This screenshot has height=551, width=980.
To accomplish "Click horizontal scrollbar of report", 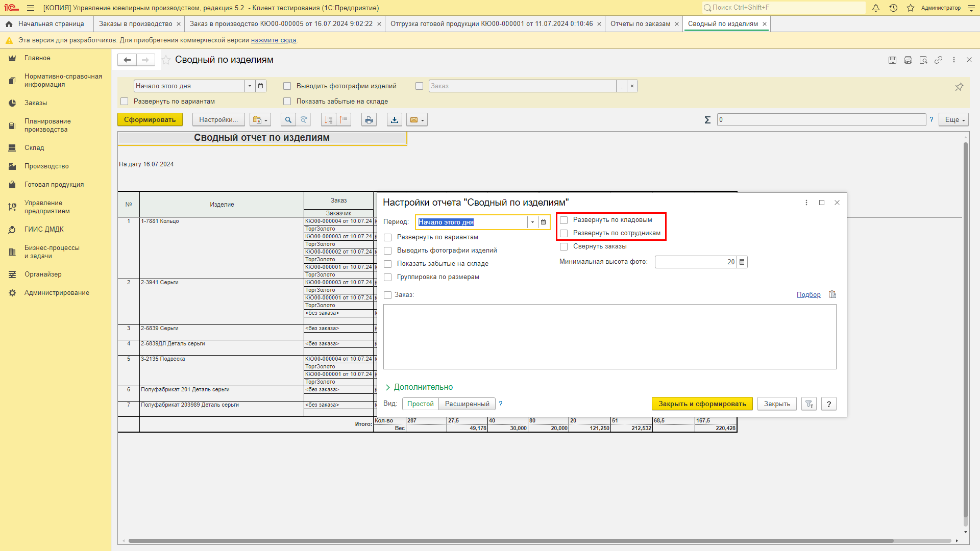I will pos(511,541).
